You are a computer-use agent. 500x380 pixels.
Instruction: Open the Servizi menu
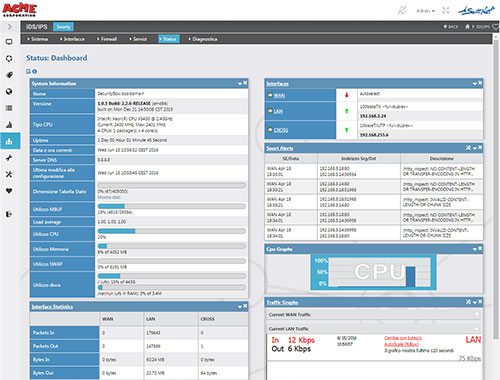coord(138,39)
